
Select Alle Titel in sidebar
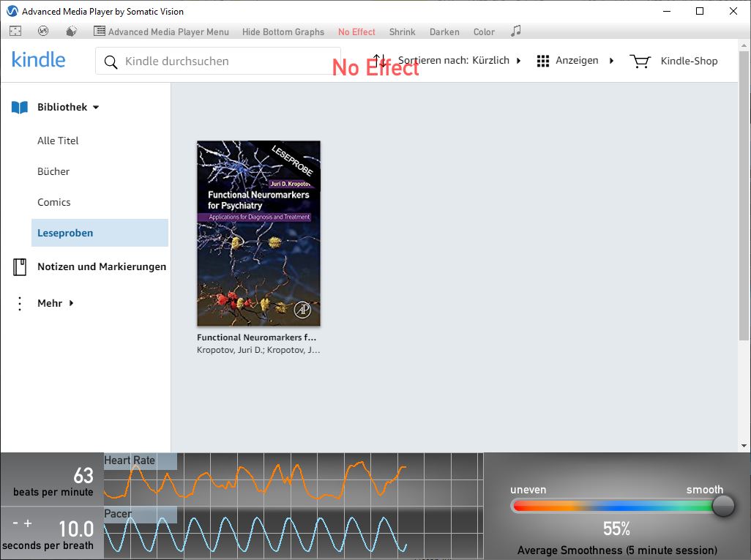pyautogui.click(x=58, y=141)
